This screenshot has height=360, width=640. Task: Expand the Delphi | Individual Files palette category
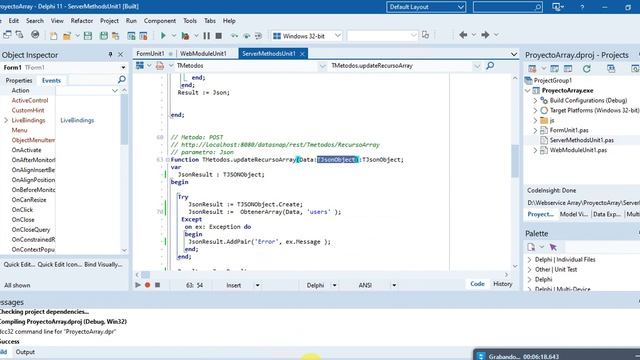[x=529, y=260]
